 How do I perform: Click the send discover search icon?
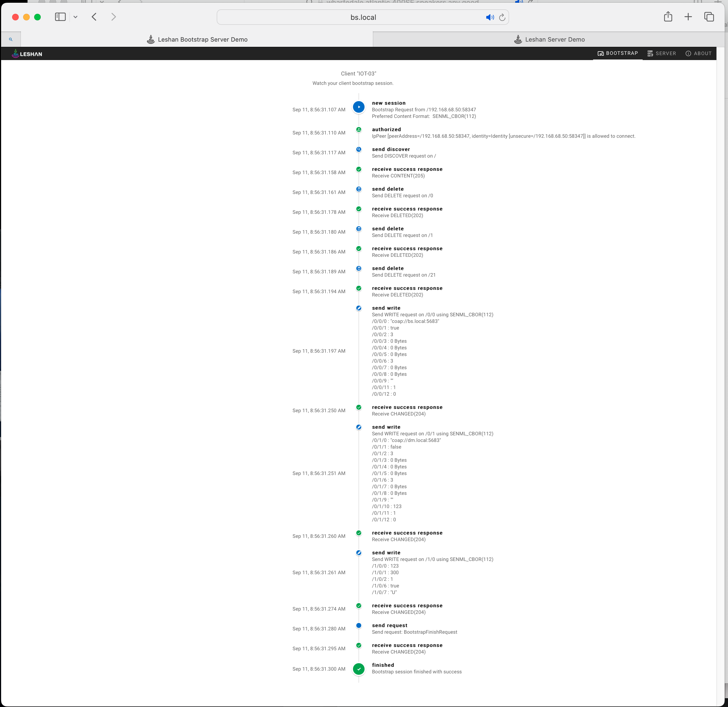[358, 149]
